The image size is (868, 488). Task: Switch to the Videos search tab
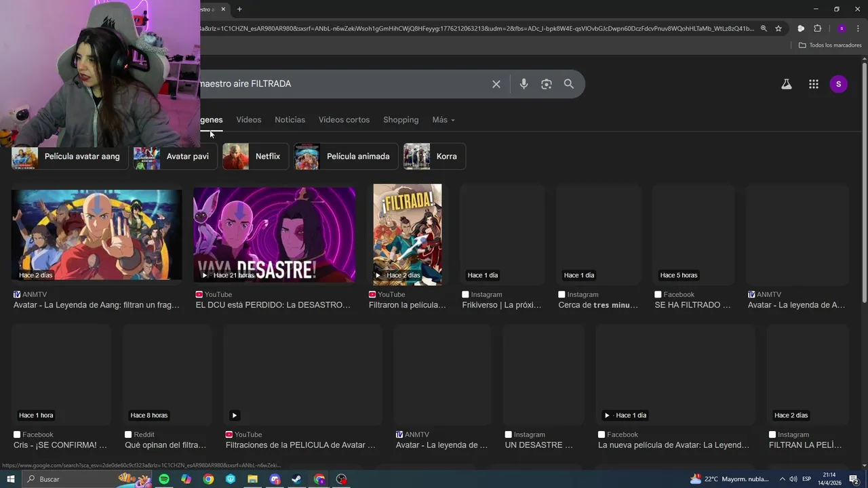coord(248,120)
